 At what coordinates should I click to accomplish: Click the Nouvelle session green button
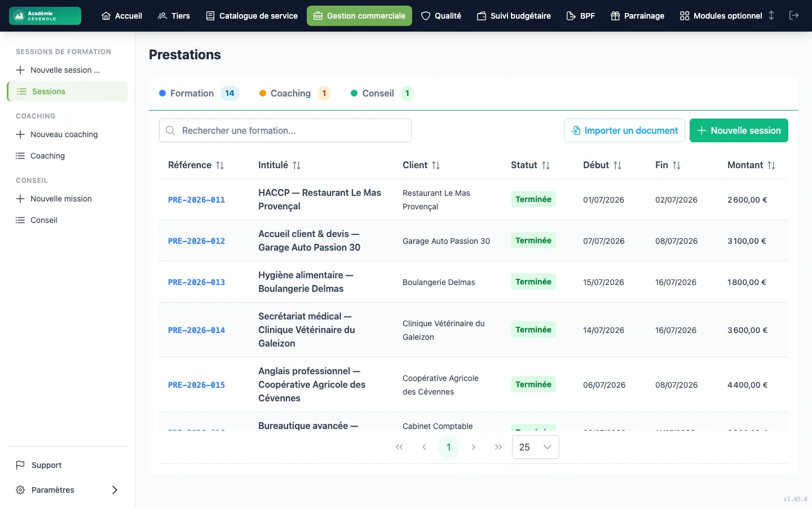point(739,130)
